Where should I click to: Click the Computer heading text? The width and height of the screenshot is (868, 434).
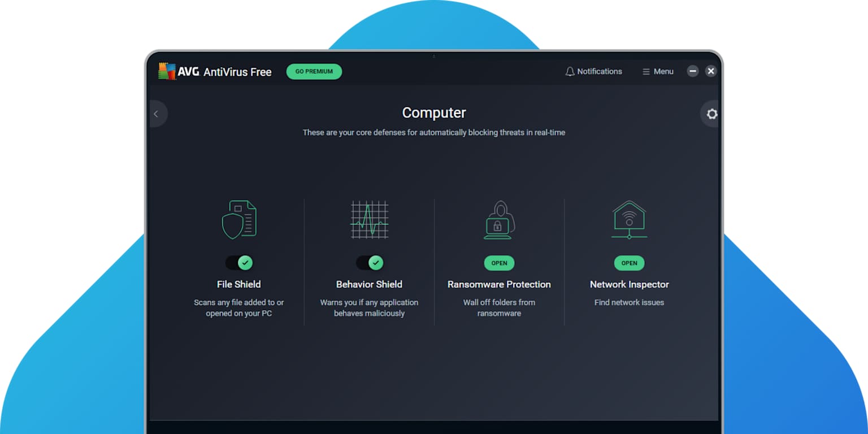433,112
